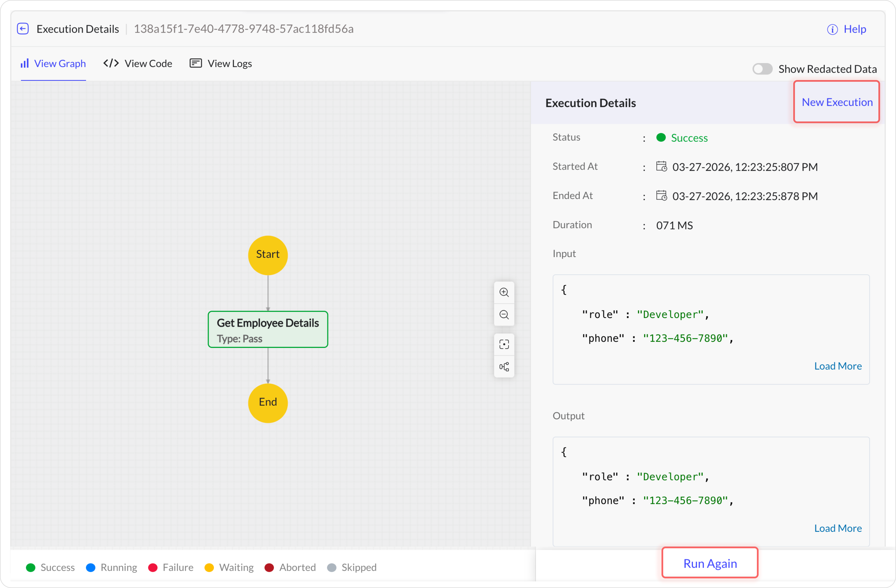This screenshot has width=896, height=588.
Task: Click the fit-to-screen graph icon
Action: 504,344
